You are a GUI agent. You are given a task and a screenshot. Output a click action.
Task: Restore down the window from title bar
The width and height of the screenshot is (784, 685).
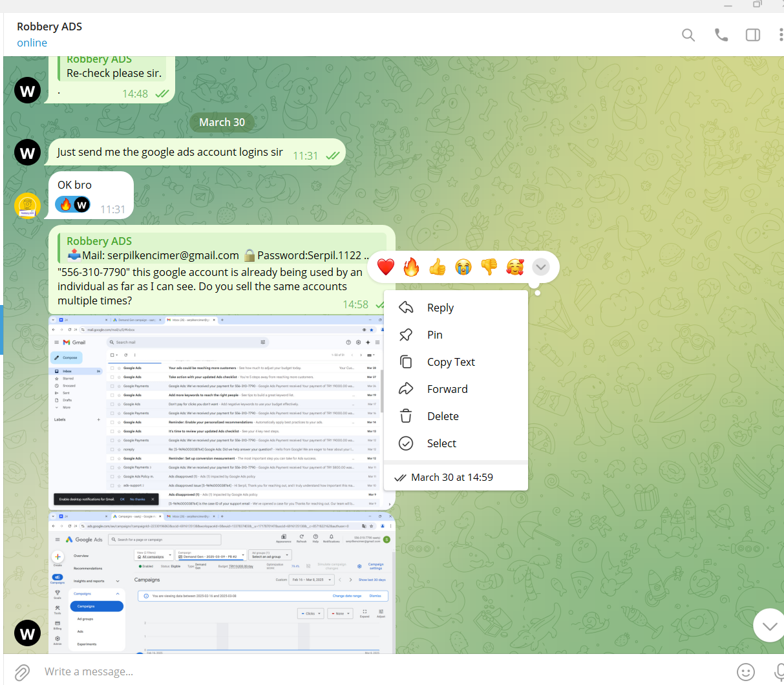click(757, 5)
